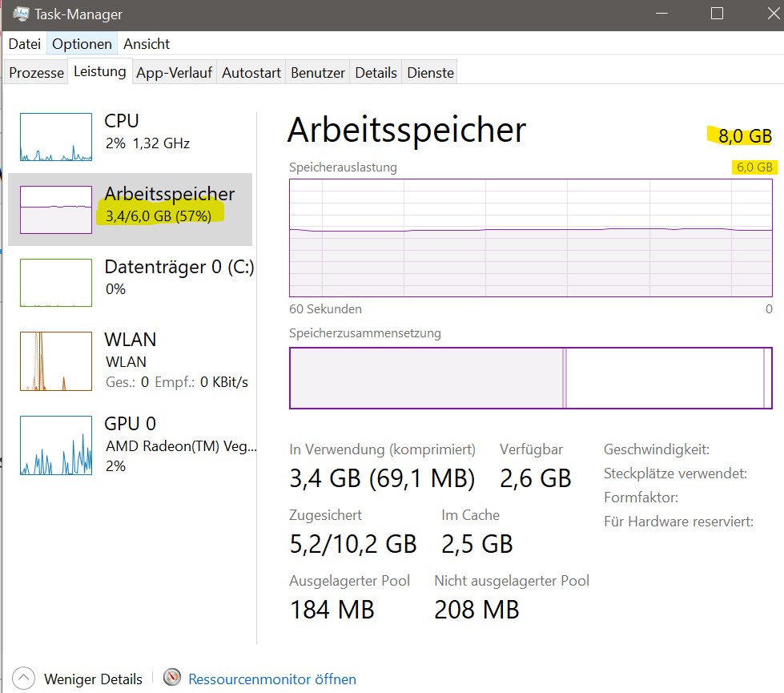Viewport: 784px width, 693px height.
Task: Open the Ansicht menu
Action: [147, 43]
